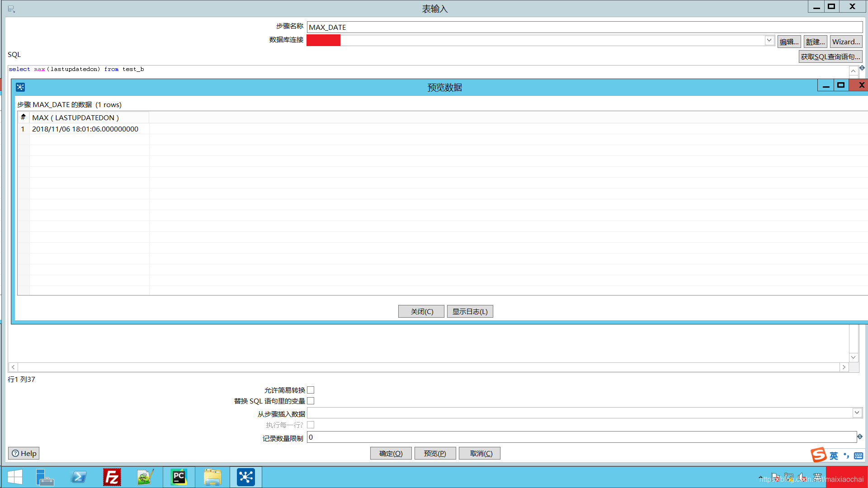Click the SQL editor scroll-down arrow
Viewport: 868px width, 488px height.
pos(853,357)
